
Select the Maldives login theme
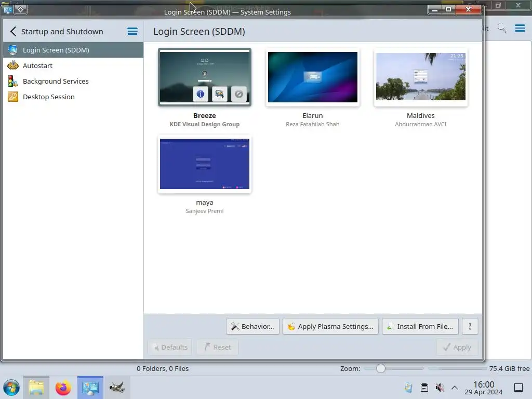pyautogui.click(x=420, y=77)
